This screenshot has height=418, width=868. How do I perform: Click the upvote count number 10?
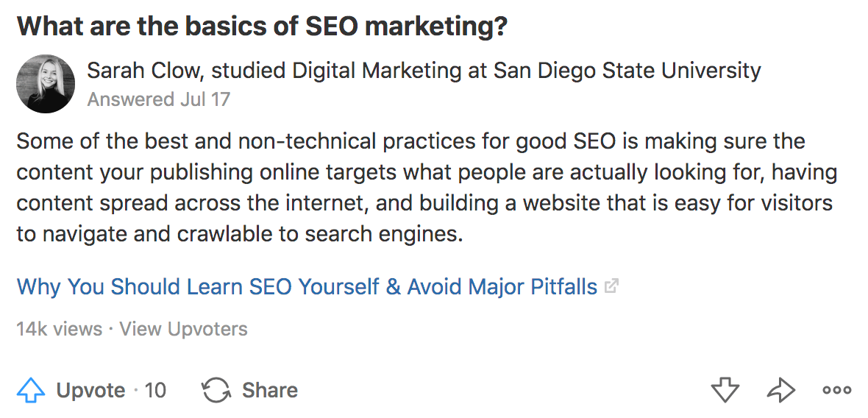(155, 391)
